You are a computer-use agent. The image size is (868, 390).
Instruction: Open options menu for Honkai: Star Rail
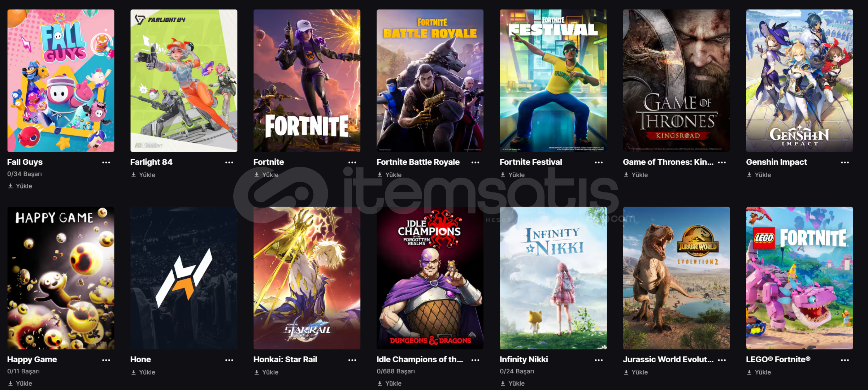(x=352, y=360)
